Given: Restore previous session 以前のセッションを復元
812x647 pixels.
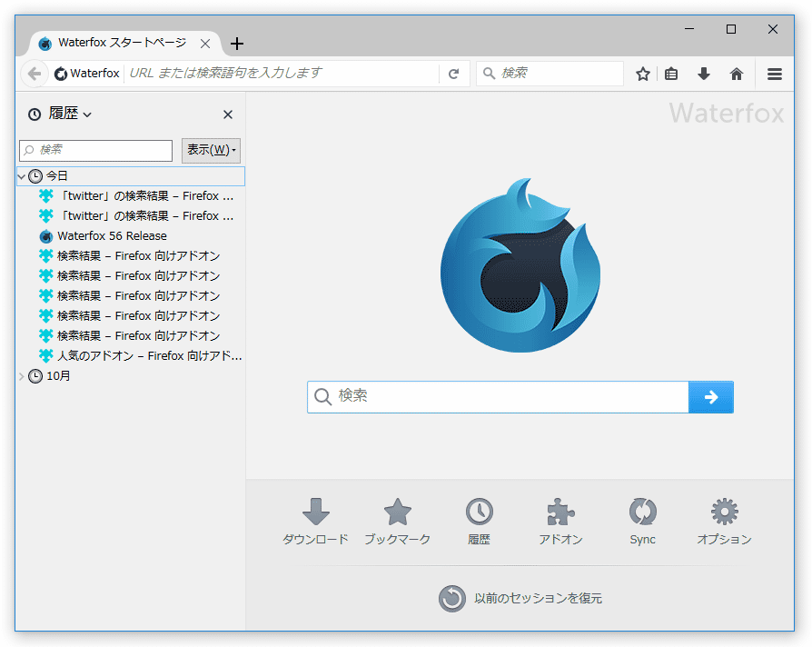Looking at the screenshot, I should pyautogui.click(x=520, y=599).
